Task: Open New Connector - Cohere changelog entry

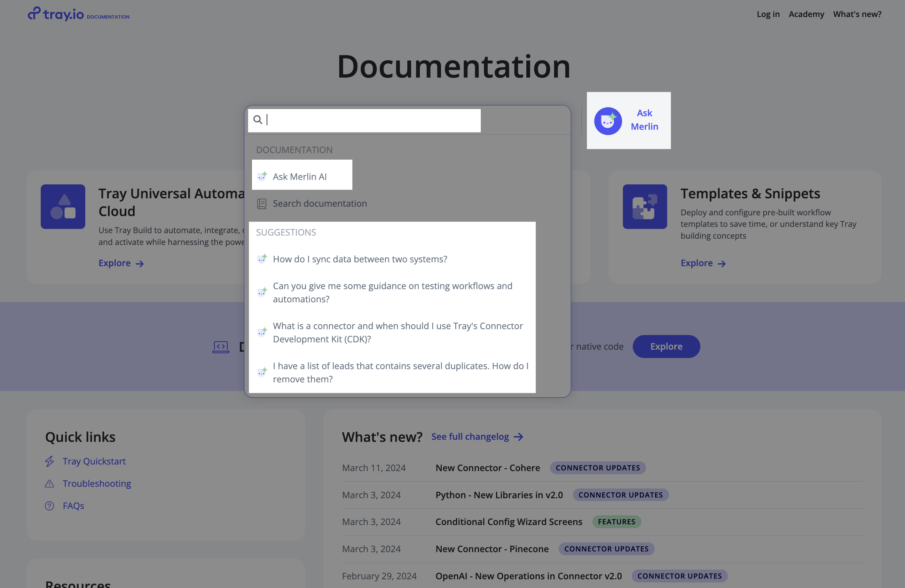Action: click(x=488, y=468)
